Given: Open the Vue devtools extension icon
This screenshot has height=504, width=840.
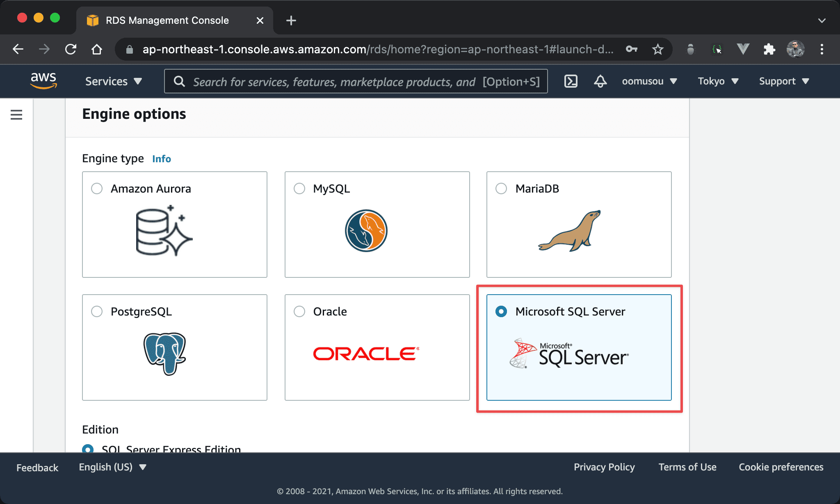Looking at the screenshot, I should tap(743, 50).
